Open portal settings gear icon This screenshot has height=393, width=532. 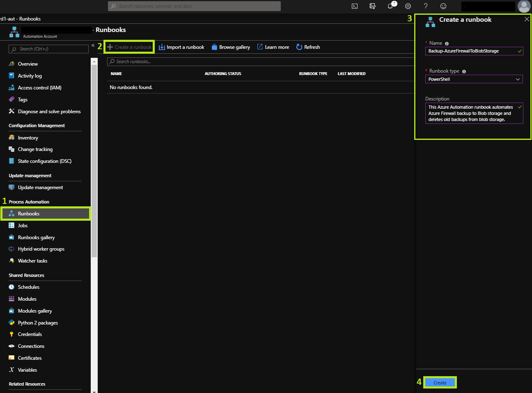coord(408,6)
